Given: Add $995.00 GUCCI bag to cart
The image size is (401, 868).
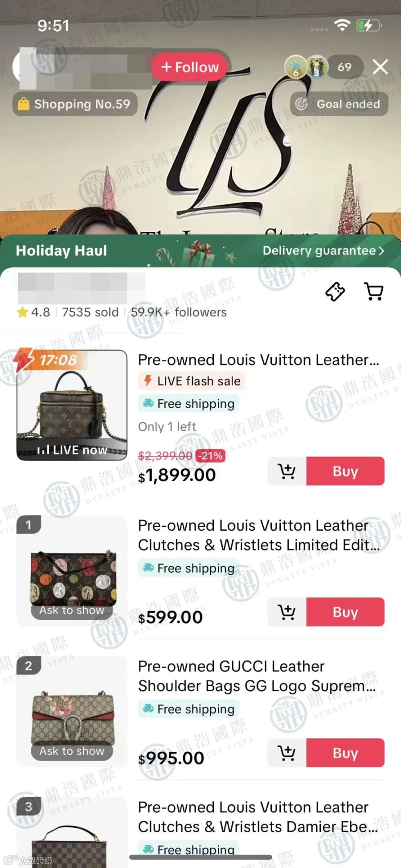Looking at the screenshot, I should pyautogui.click(x=287, y=753).
